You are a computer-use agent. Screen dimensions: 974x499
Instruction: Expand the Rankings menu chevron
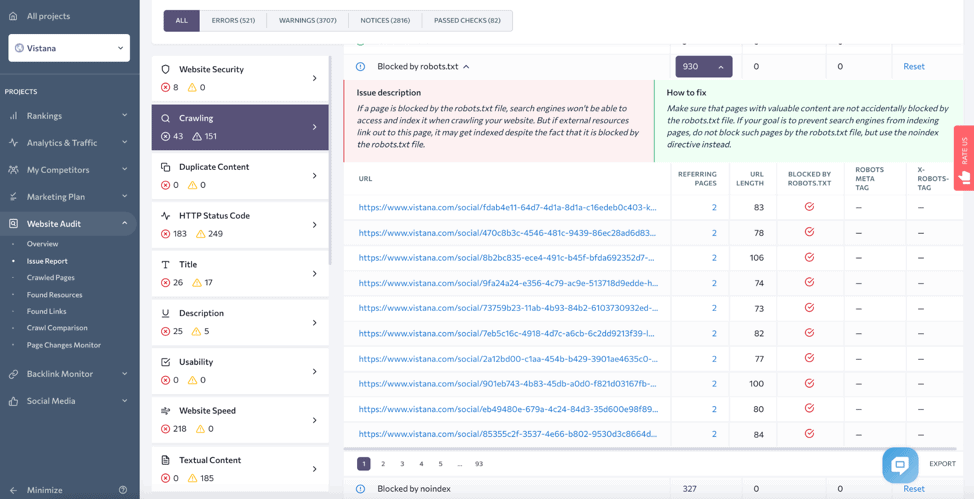pos(124,116)
